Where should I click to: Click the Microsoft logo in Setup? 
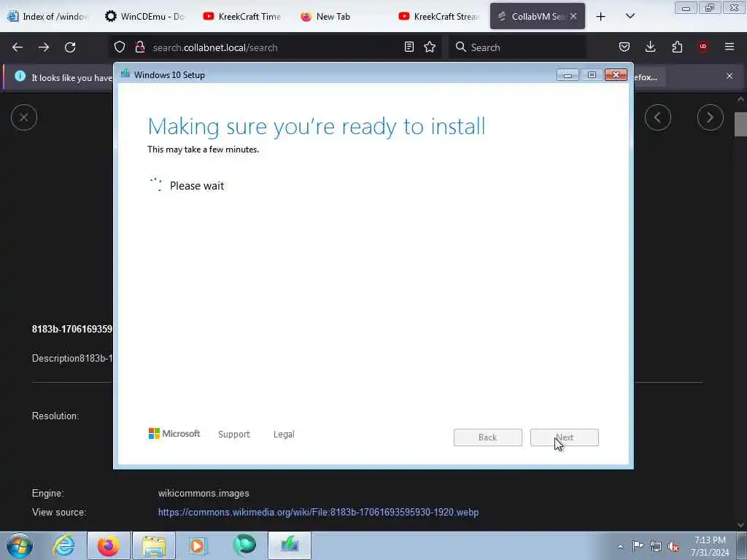point(174,433)
